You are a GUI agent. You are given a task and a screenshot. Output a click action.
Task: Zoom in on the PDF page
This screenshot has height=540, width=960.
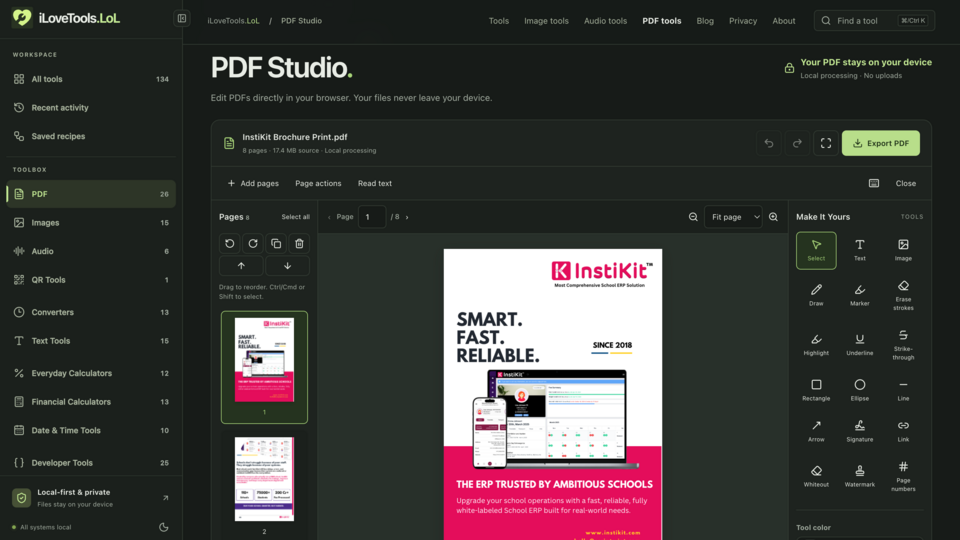(773, 217)
